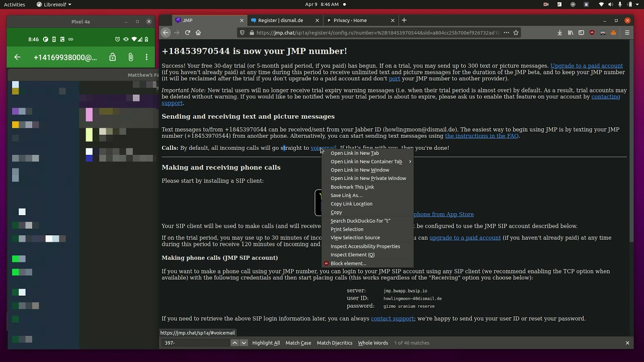Open the LibreWolf hamburger menu
This screenshot has height=362, width=644.
[x=627, y=33]
